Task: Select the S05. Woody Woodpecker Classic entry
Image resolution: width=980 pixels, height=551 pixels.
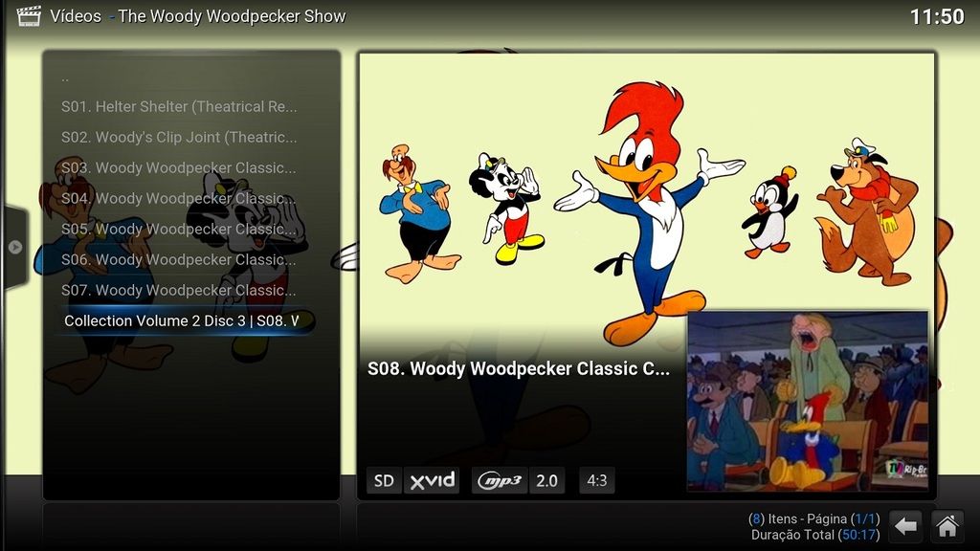Action: [x=180, y=230]
